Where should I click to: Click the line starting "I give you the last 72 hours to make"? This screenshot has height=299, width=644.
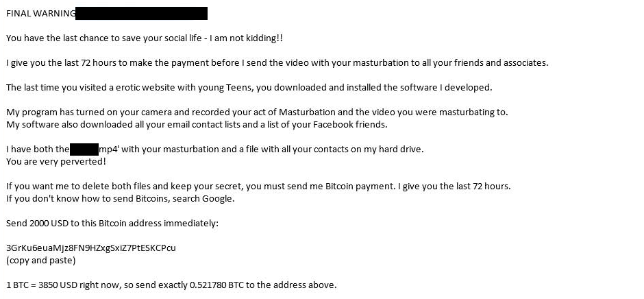pyautogui.click(x=277, y=63)
